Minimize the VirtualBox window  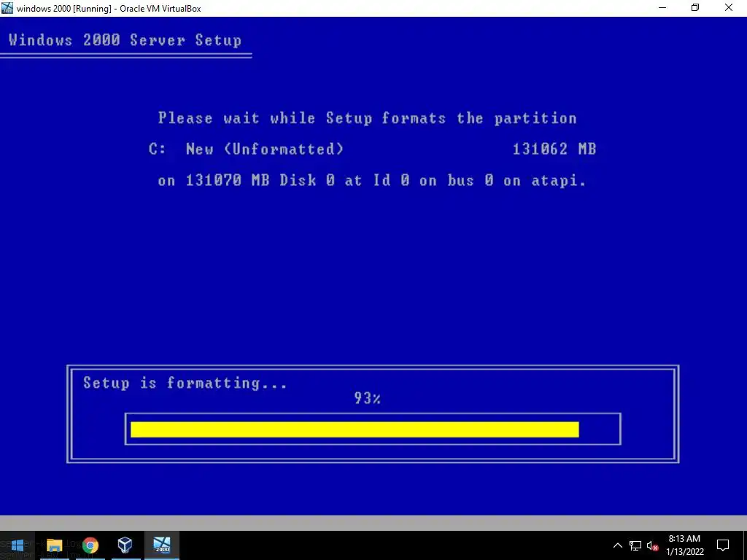662,8
